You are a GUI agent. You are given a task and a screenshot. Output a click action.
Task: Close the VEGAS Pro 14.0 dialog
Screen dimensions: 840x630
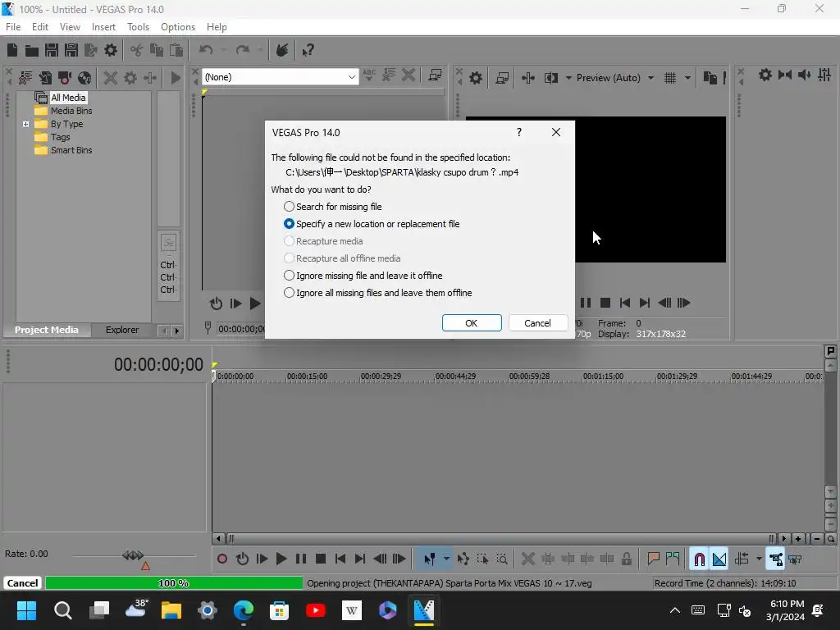556,132
